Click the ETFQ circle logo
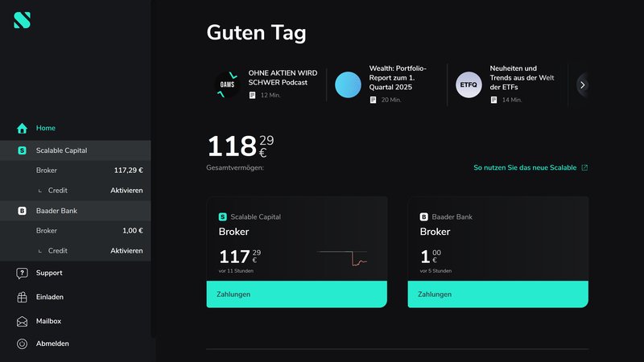This screenshot has width=644, height=362. [469, 84]
